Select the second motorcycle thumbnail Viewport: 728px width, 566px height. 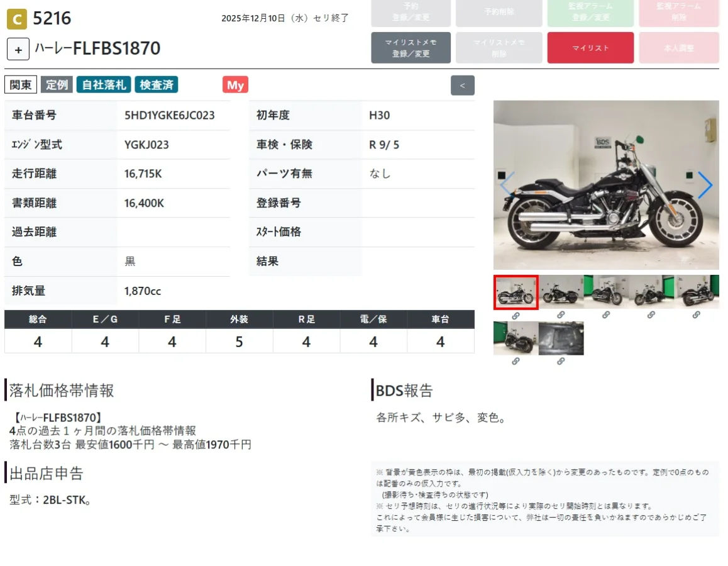(x=561, y=292)
